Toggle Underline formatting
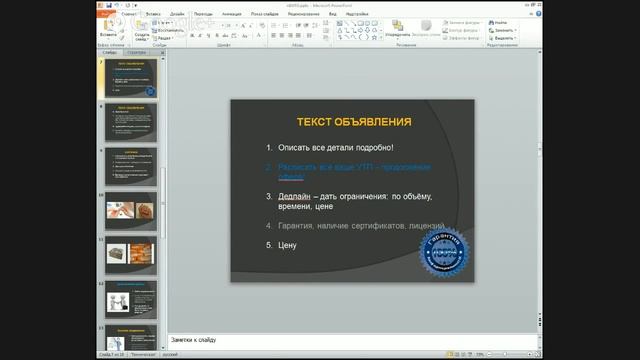Image resolution: width=640 pixels, height=360 pixels. click(208, 36)
